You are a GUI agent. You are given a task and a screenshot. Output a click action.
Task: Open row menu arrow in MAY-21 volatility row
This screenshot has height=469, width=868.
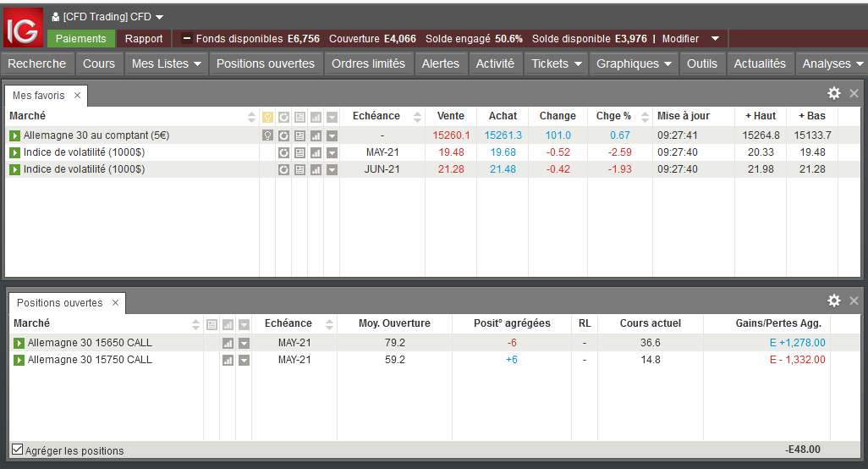pos(332,153)
